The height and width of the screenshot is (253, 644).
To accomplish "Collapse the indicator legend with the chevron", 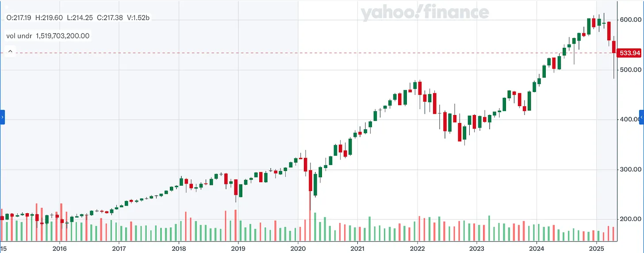I will pos(10,52).
